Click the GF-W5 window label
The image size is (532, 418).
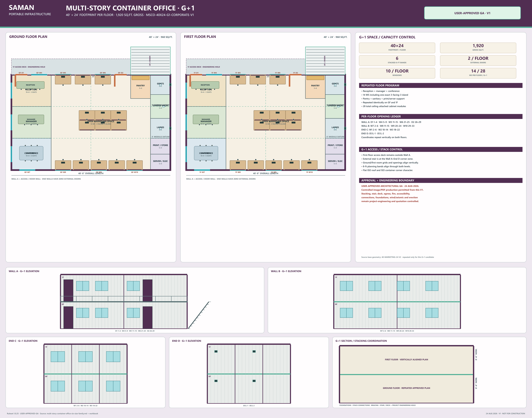tap(63, 73)
